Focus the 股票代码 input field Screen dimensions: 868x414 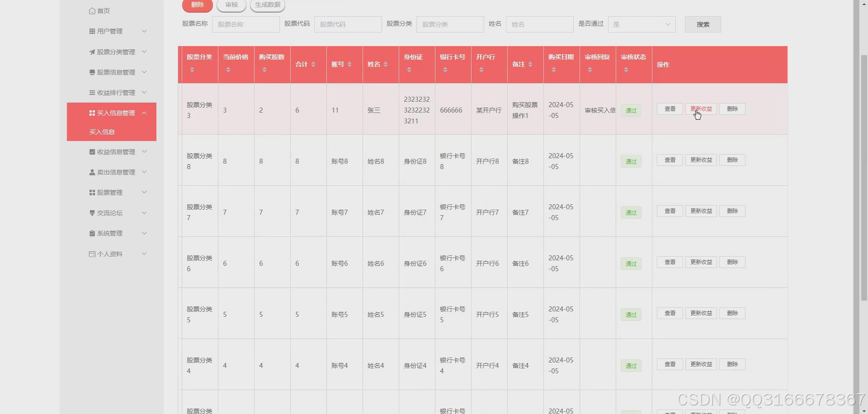(x=348, y=24)
